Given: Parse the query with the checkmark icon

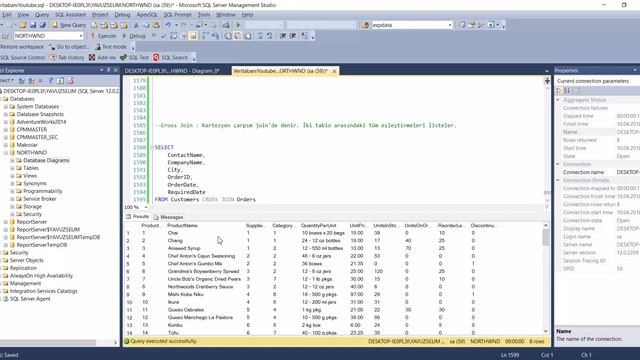Looking at the screenshot, I should 163,36.
